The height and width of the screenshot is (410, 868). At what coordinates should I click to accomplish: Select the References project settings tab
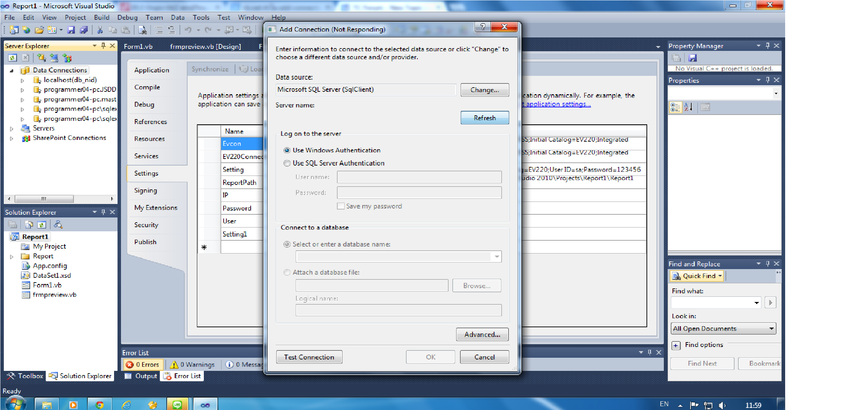[x=150, y=122]
